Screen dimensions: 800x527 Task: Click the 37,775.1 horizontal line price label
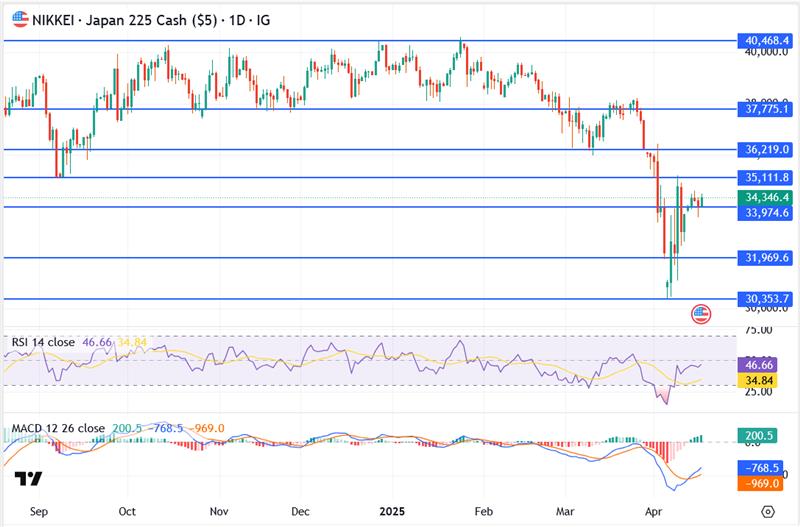[767, 109]
